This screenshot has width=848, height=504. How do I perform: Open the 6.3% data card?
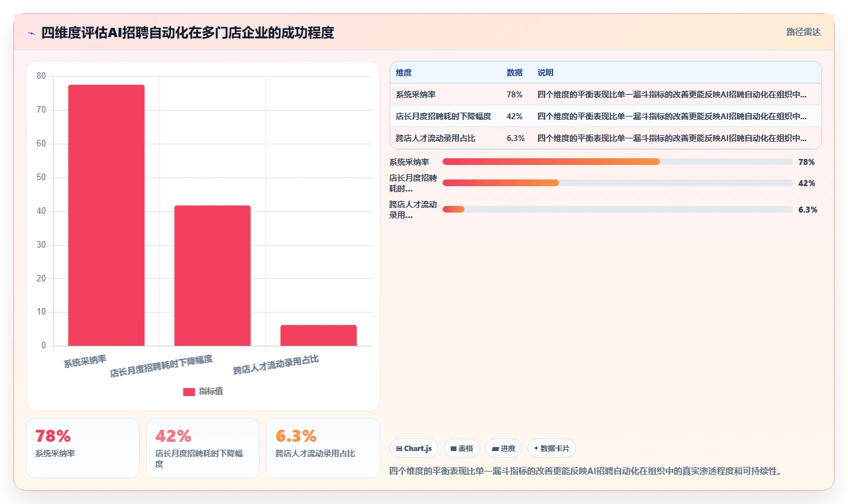323,448
